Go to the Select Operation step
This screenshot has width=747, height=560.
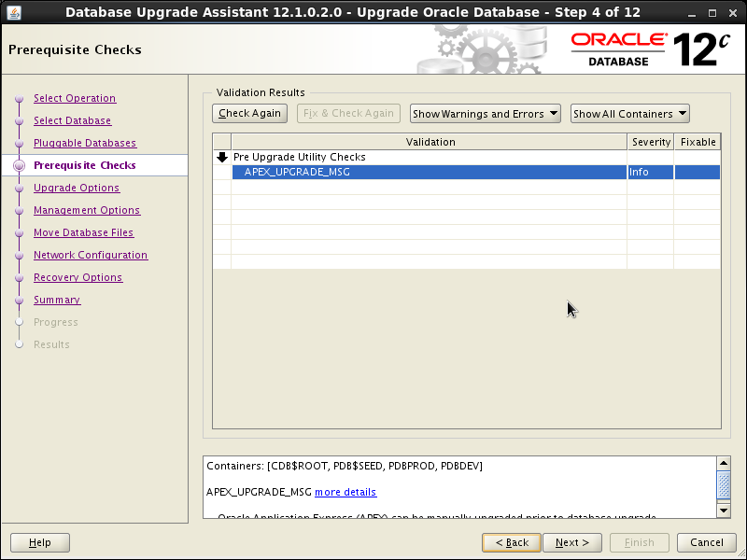pos(75,98)
